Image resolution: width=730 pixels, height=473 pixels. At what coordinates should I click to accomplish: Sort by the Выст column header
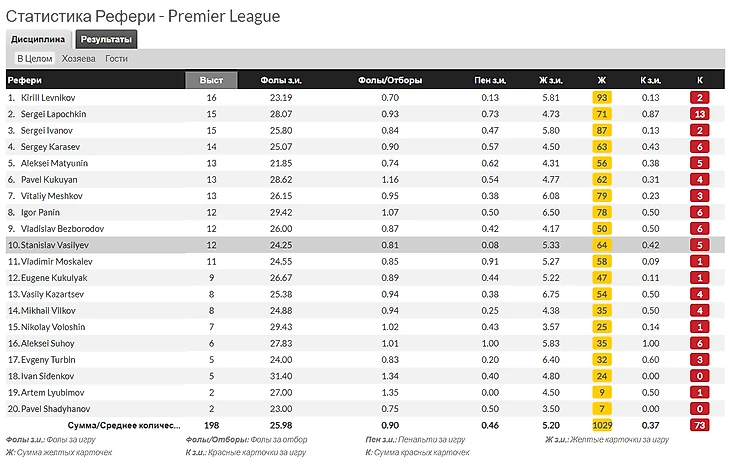coord(211,80)
